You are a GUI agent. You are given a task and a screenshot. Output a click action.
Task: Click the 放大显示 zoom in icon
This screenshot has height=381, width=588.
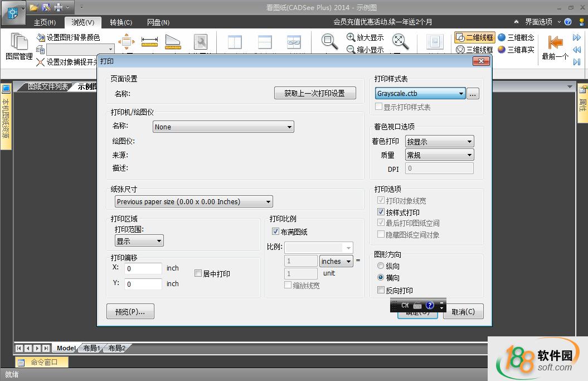tap(351, 37)
